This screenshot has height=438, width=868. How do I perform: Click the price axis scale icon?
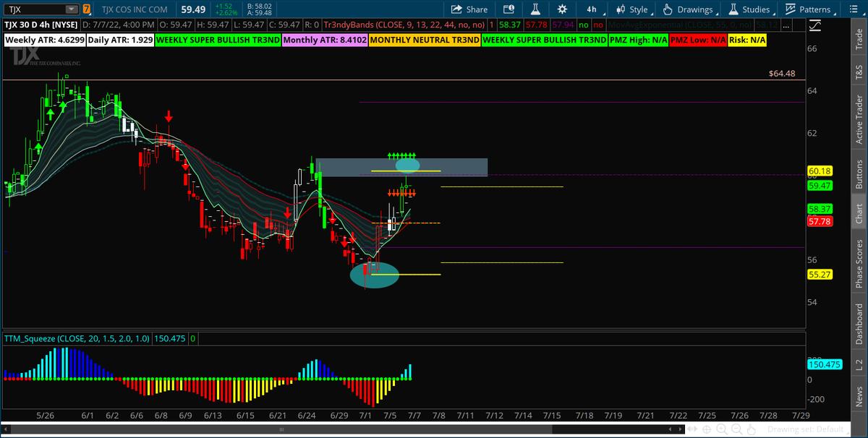coord(816,25)
